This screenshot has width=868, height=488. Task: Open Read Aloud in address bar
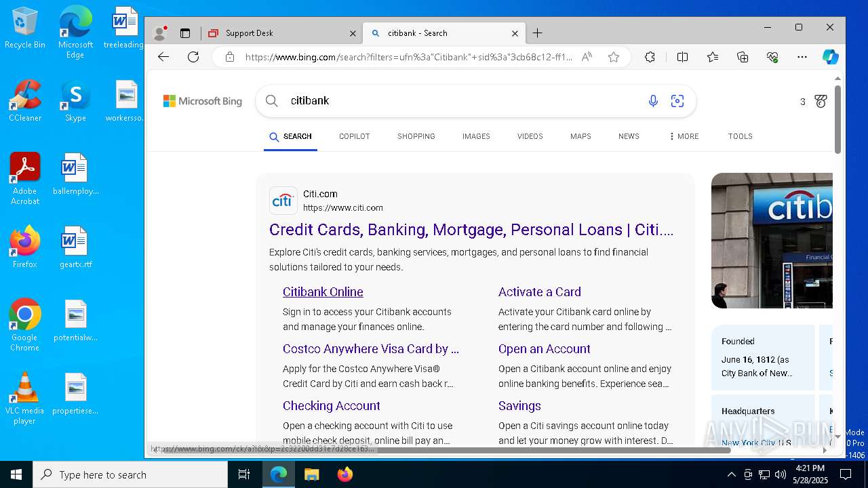coord(587,57)
